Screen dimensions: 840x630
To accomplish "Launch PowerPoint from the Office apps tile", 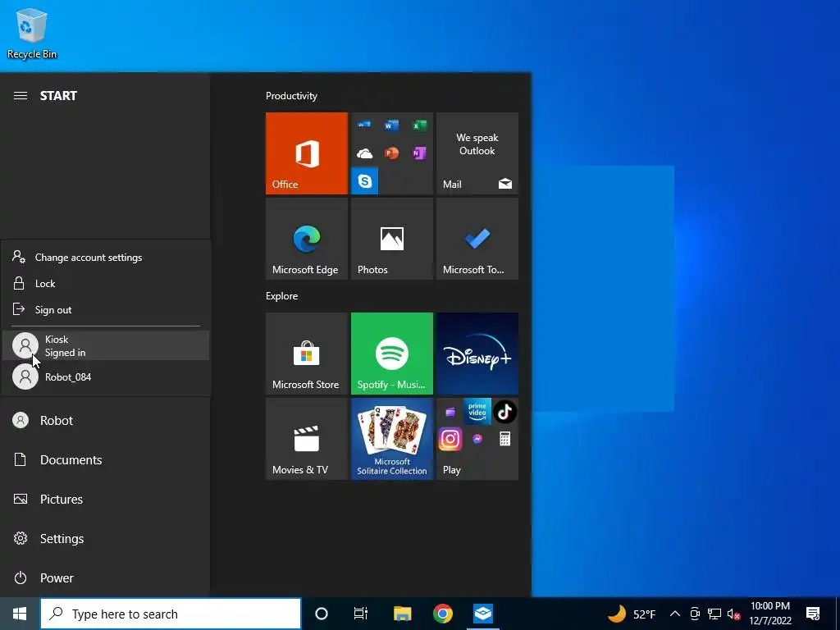I will click(391, 153).
